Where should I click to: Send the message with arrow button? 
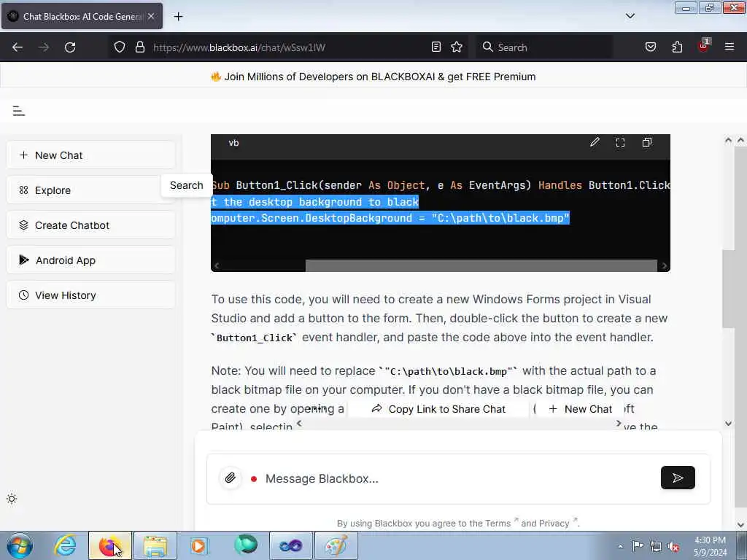pyautogui.click(x=678, y=478)
